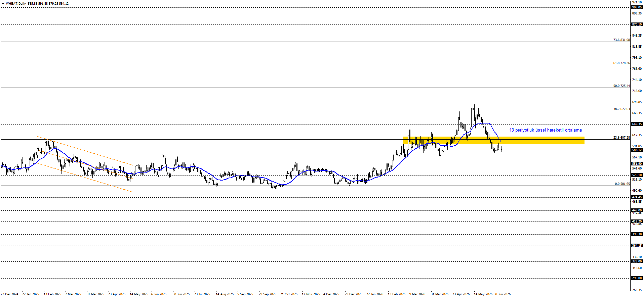Click the 474.45 price level tag
The image size is (644, 298).
click(x=637, y=197)
